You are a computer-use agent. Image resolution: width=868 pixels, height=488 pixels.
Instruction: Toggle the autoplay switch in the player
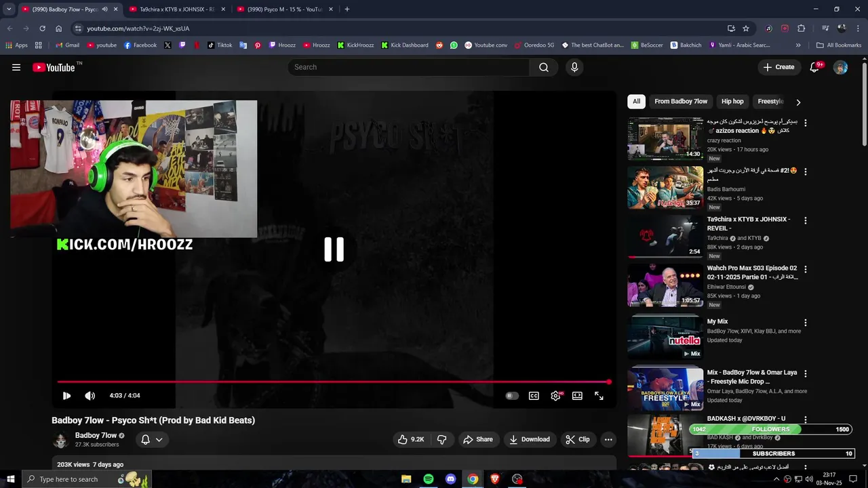512,396
